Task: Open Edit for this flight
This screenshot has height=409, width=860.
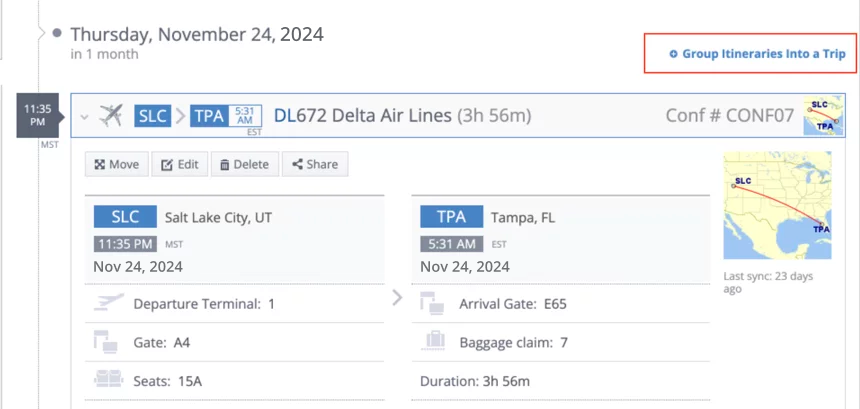Action: tap(179, 164)
